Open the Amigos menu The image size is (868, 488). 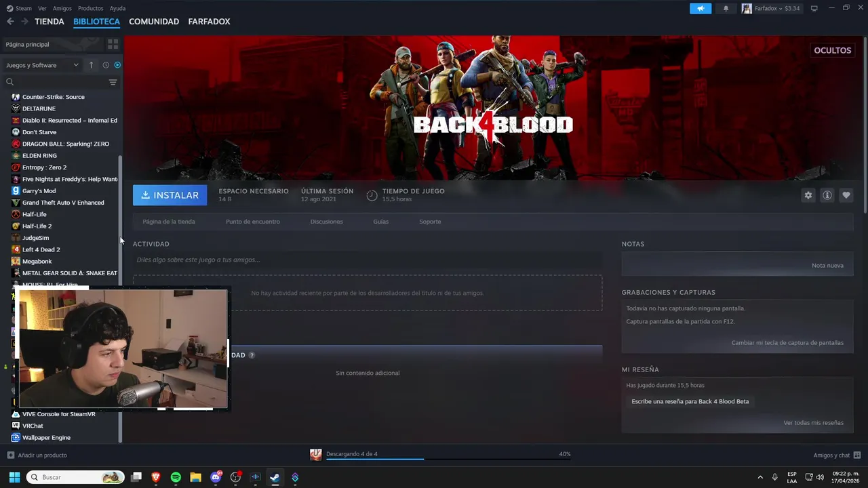pos(62,8)
